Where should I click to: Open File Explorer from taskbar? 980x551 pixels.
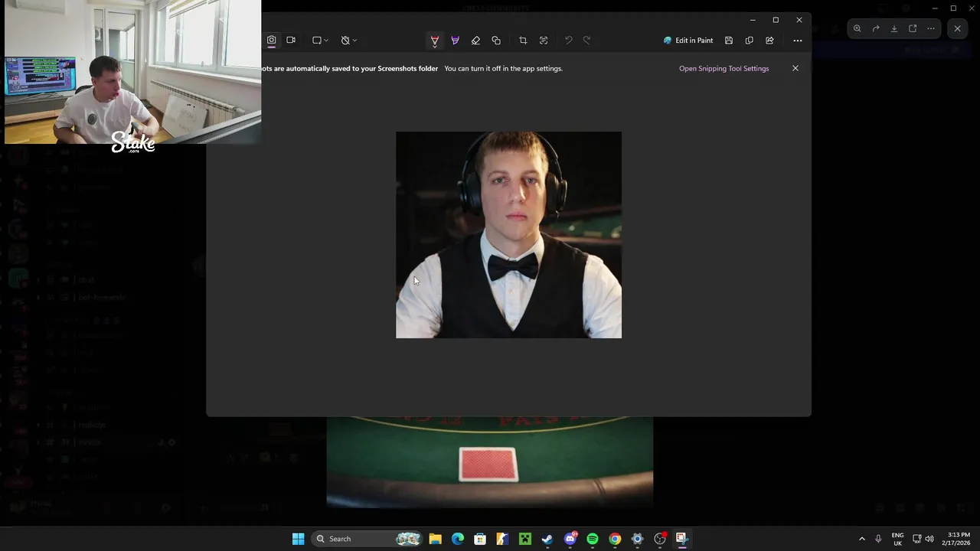pyautogui.click(x=435, y=539)
